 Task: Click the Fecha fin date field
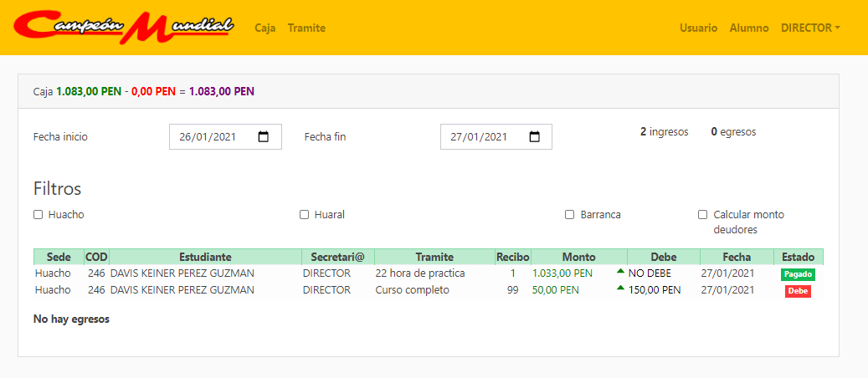coord(485,137)
